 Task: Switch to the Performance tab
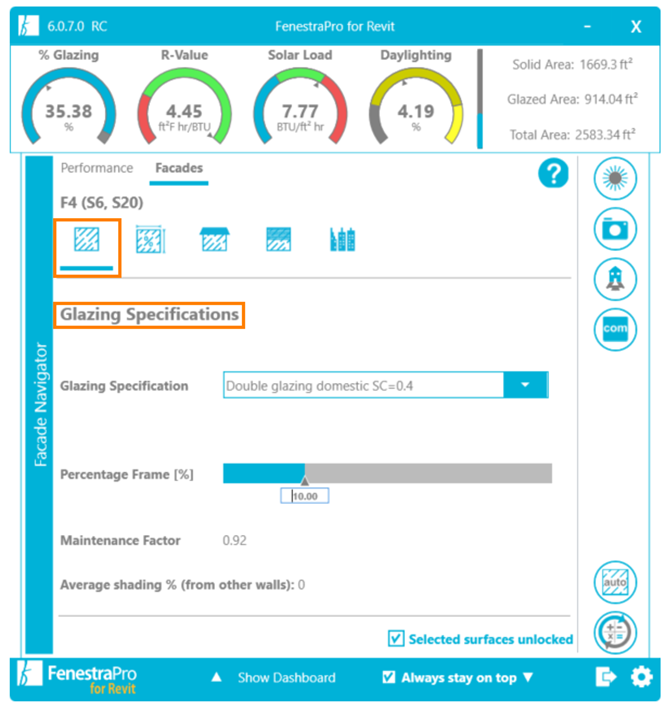tap(97, 168)
